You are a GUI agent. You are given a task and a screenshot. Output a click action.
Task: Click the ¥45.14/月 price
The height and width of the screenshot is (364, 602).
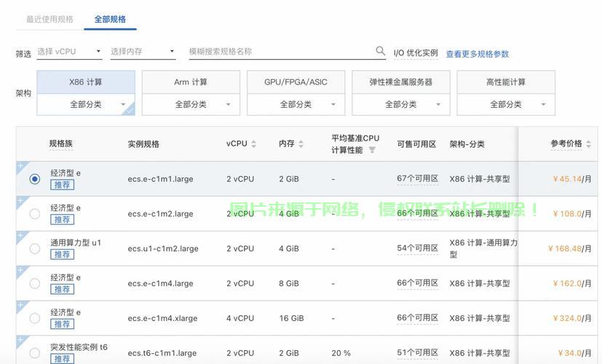coord(572,179)
